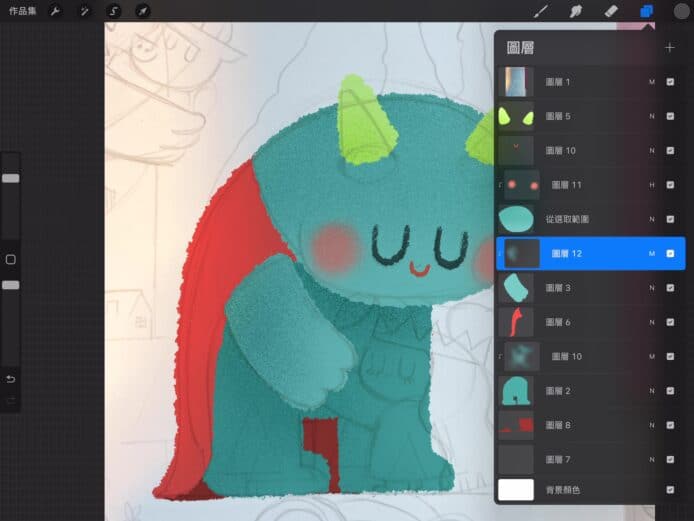694x521 pixels.
Task: Expand blend mode N on 圖層 3
Action: click(x=651, y=288)
